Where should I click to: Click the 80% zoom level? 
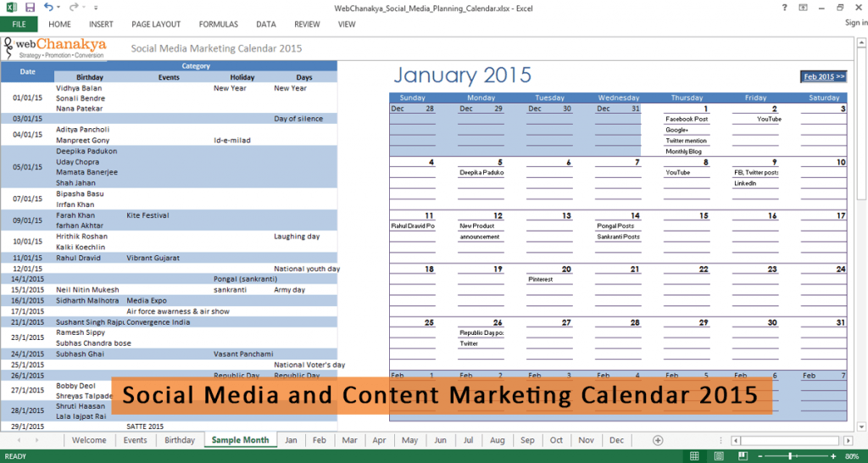(x=852, y=456)
